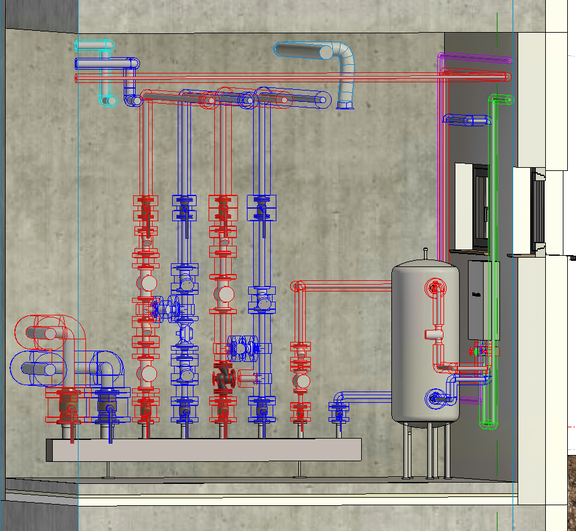The image size is (576, 531).
Task: Select the red pipe connection on the tank's upper side
Action: click(x=435, y=287)
